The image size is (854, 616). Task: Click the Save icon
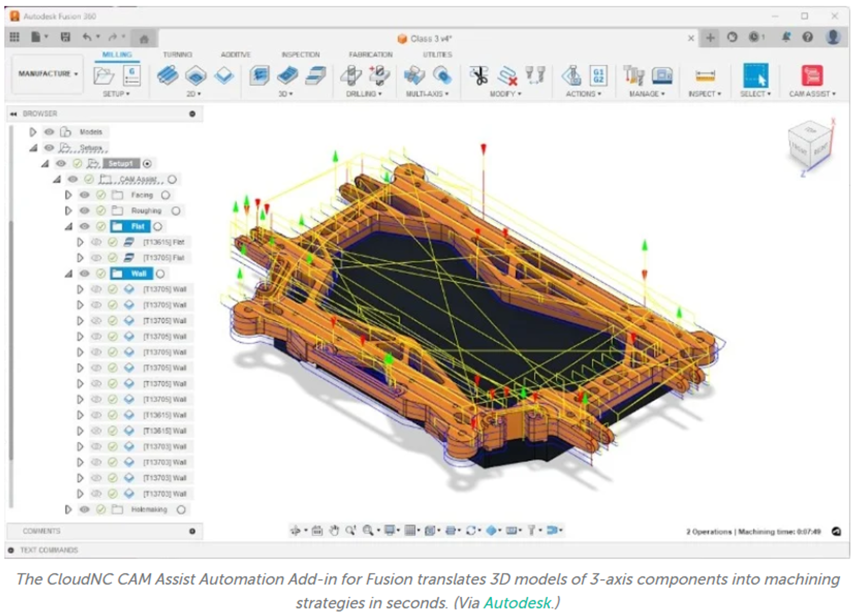[x=65, y=37]
